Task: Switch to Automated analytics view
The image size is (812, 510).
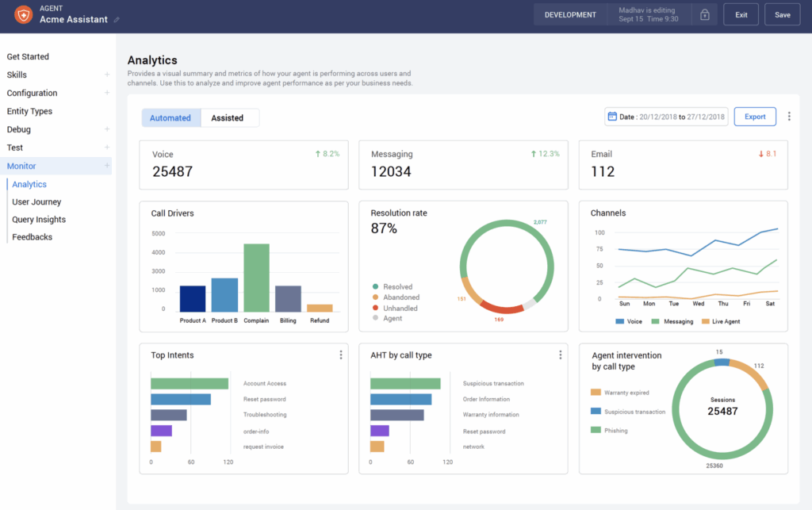Action: click(170, 118)
